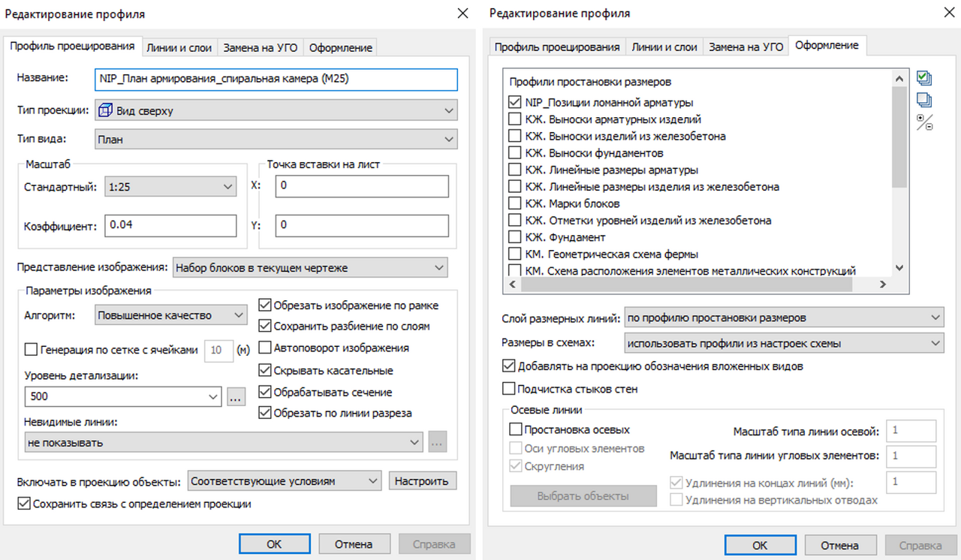
Task: Click Отмена in the left dialog
Action: point(354,544)
